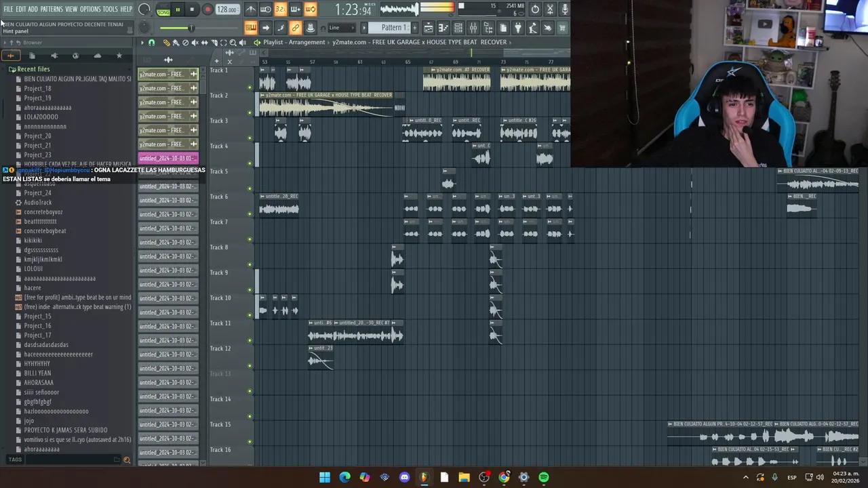Open the plugin picker plug icon
Viewport: 868px width, 488px height.
point(518,28)
